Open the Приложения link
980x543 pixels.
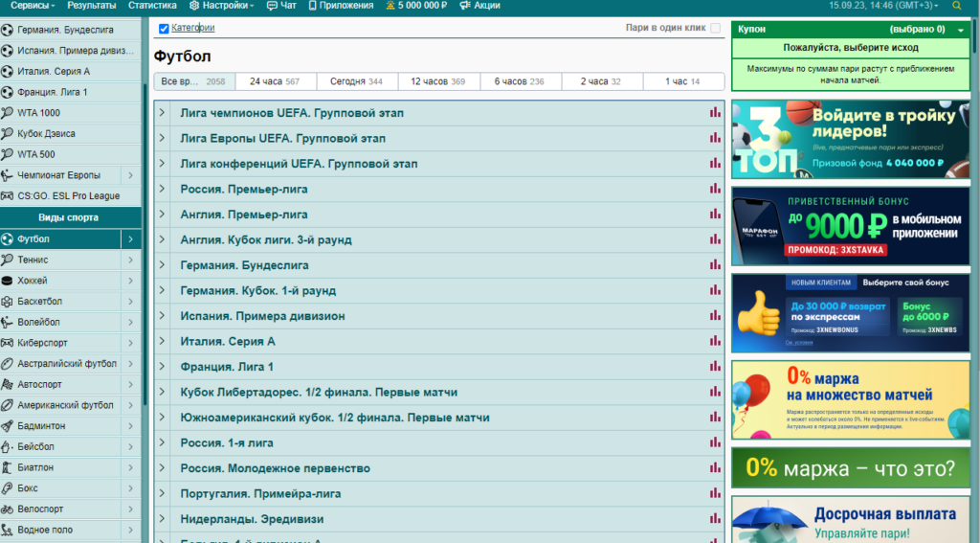coord(341,6)
